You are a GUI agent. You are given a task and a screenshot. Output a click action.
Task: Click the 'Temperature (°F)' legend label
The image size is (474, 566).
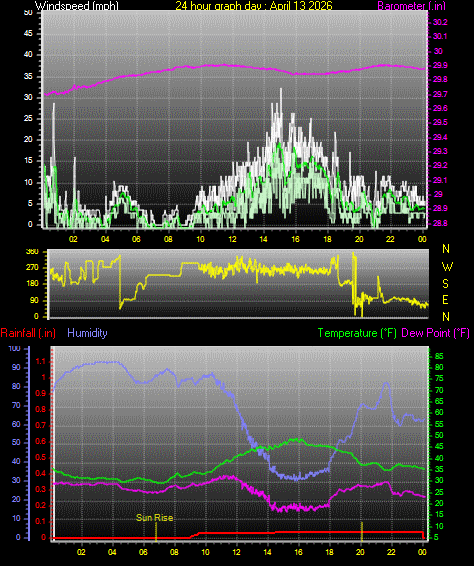tap(357, 333)
